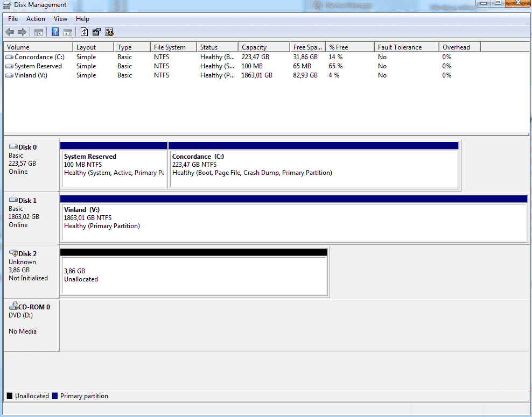532x417 pixels.
Task: Click the Properties toolbar icon
Action: pos(96,32)
